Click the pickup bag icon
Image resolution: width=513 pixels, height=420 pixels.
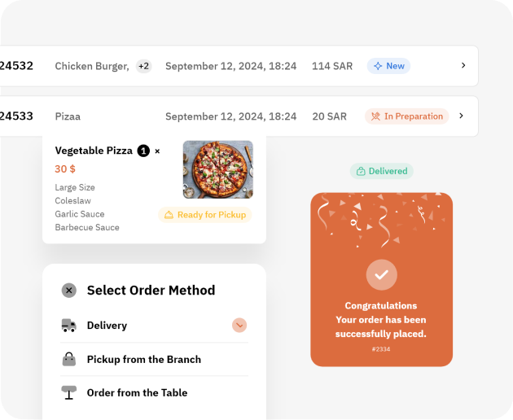point(69,359)
